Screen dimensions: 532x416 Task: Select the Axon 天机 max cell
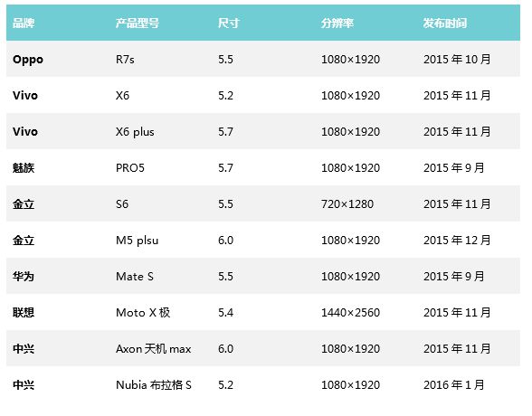154,349
